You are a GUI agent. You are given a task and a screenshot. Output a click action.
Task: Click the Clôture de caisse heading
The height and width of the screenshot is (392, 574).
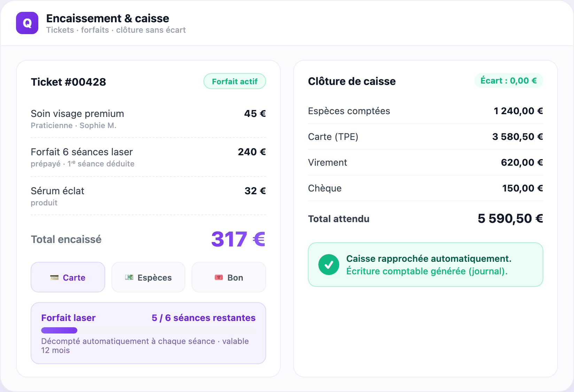coord(352,81)
